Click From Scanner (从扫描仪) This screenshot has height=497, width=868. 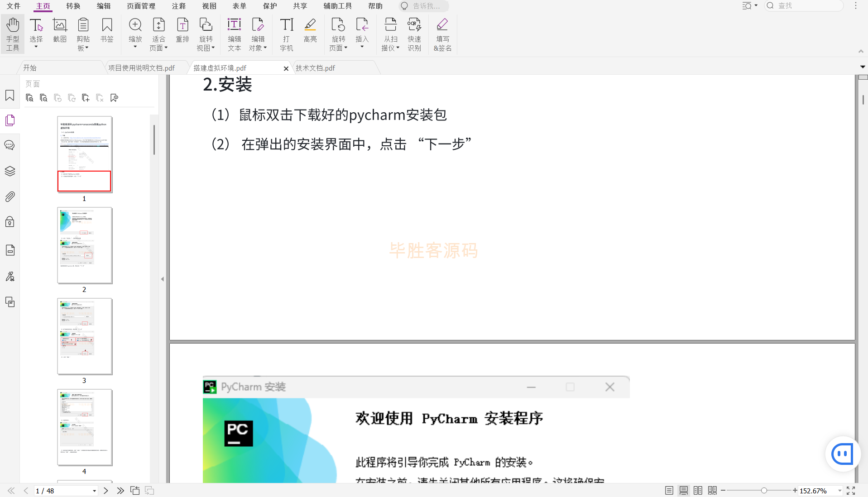coord(391,34)
